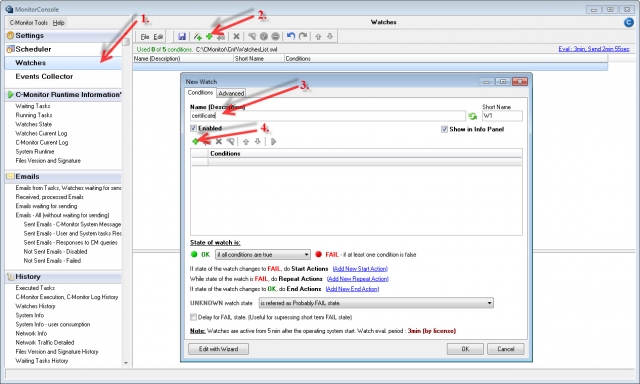
Task: Open UNKNOWN watch state dropdown
Action: 376,303
